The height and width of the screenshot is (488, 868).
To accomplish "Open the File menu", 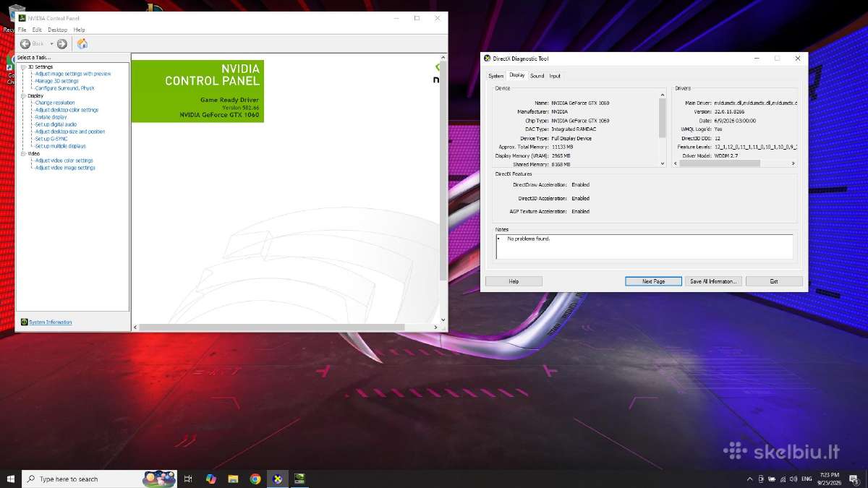I will point(22,30).
